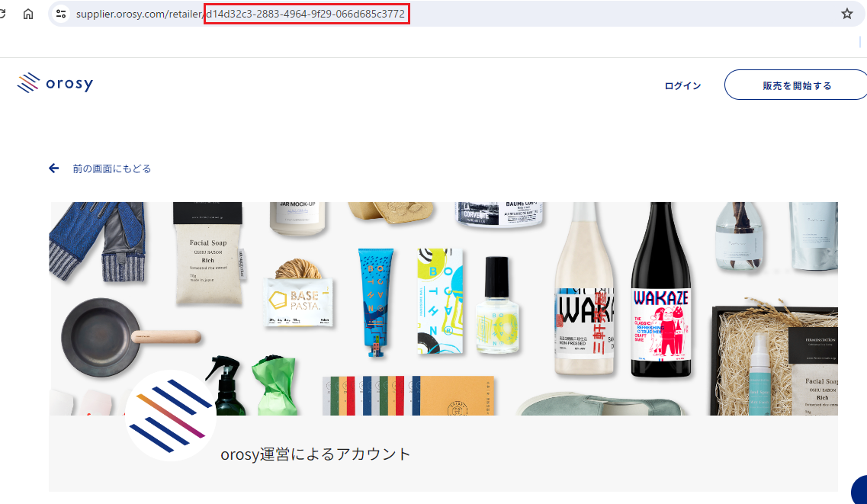
Task: Click the browser home icon
Action: pos(28,14)
